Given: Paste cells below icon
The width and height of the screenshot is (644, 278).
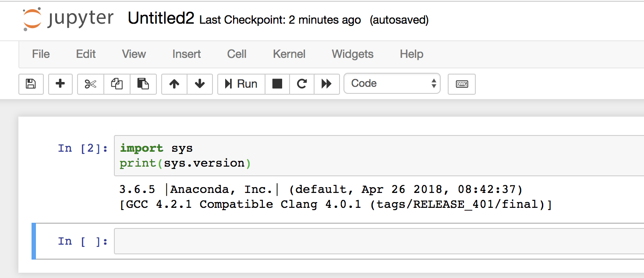Looking at the screenshot, I should pos(143,84).
